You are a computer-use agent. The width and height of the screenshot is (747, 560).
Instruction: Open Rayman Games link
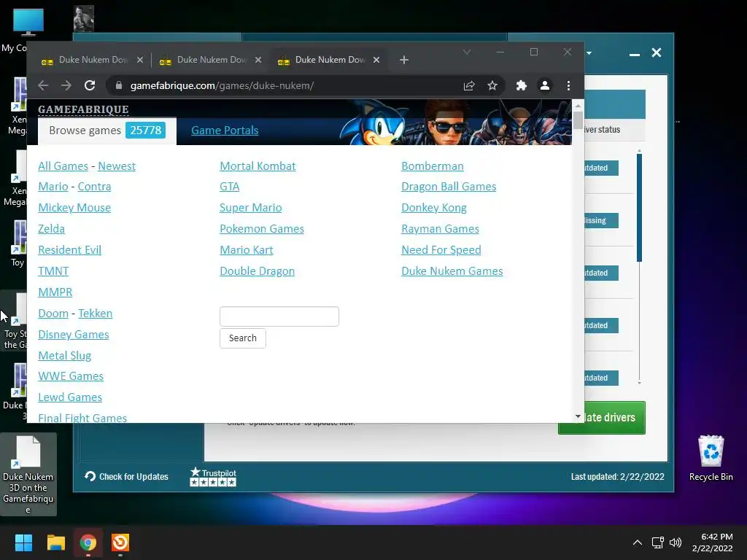(440, 229)
